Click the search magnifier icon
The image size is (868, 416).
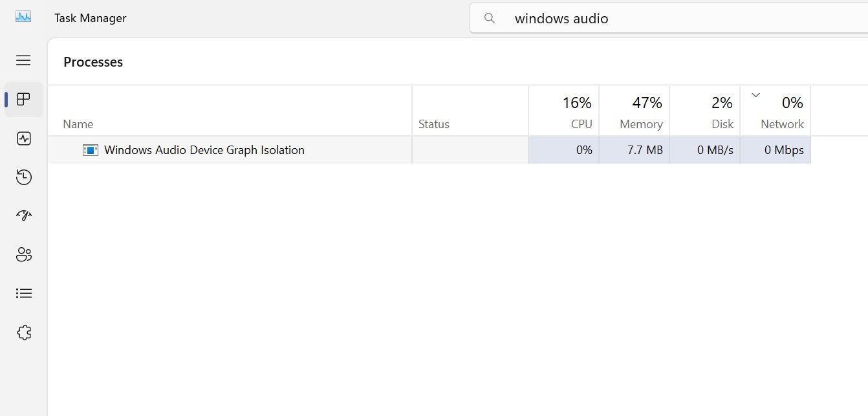(x=490, y=17)
